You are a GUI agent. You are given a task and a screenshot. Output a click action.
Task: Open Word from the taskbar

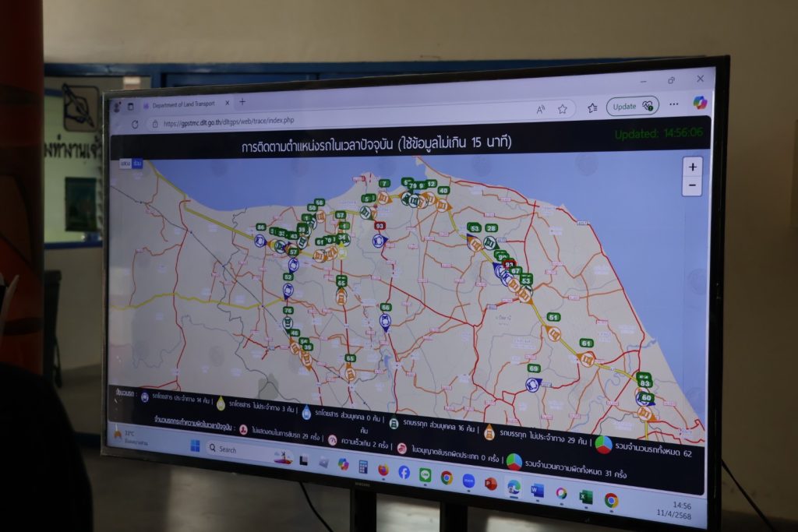click(537, 490)
